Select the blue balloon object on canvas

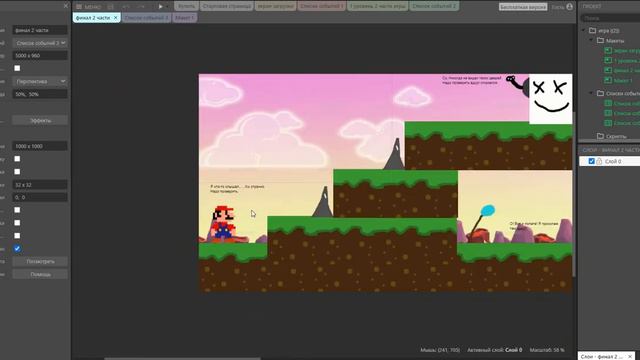487,211
